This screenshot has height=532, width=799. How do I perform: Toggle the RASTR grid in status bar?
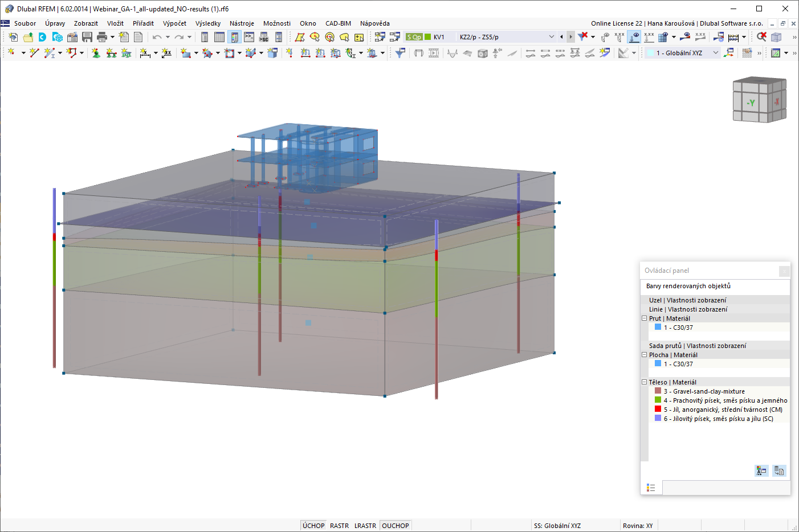tap(339, 526)
